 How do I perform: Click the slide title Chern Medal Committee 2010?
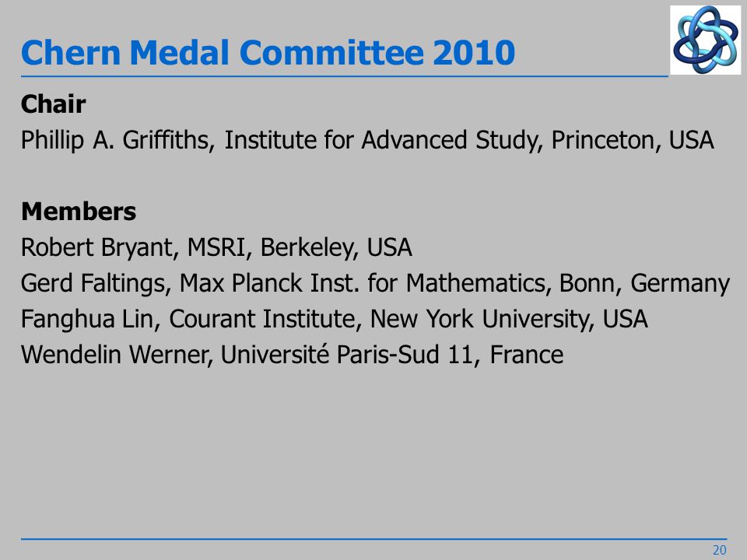pos(268,52)
